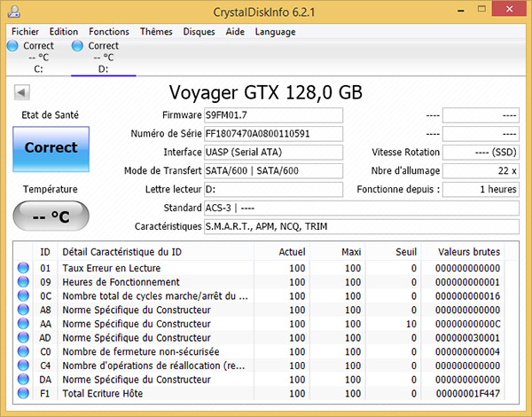Click the Détail Caractéristique du ID column header
Viewport: 532px width, 417px height.
coord(156,252)
